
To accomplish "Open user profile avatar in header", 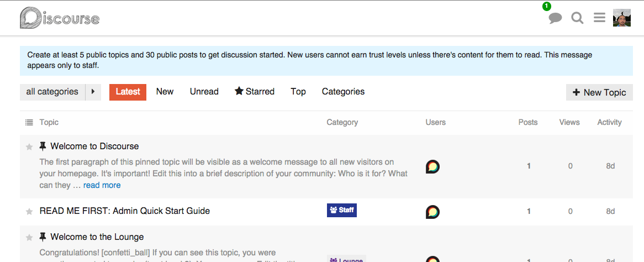I will [x=622, y=18].
